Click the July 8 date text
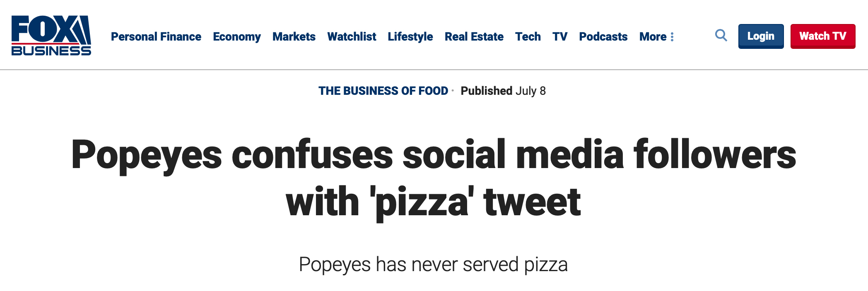The width and height of the screenshot is (868, 291). [x=530, y=91]
